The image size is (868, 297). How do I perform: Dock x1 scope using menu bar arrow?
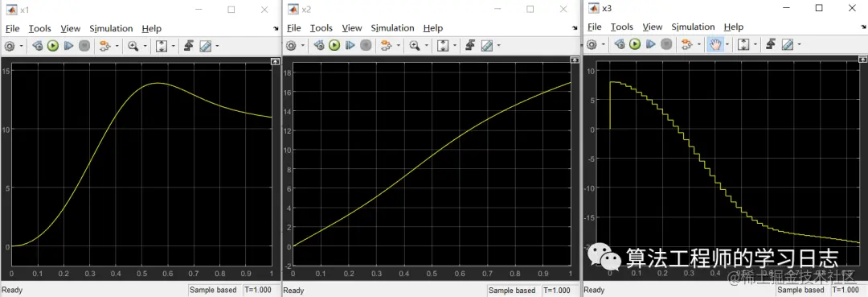pos(276,29)
